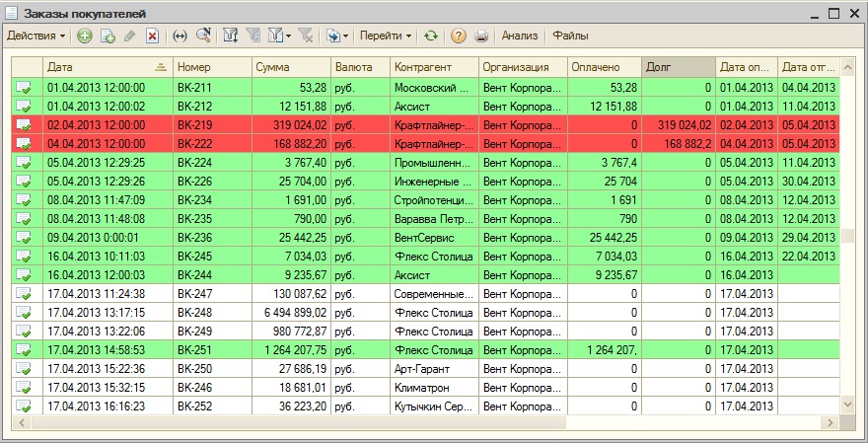Click the status icon in row ВК-219
The image size is (868, 443).
click(24, 125)
